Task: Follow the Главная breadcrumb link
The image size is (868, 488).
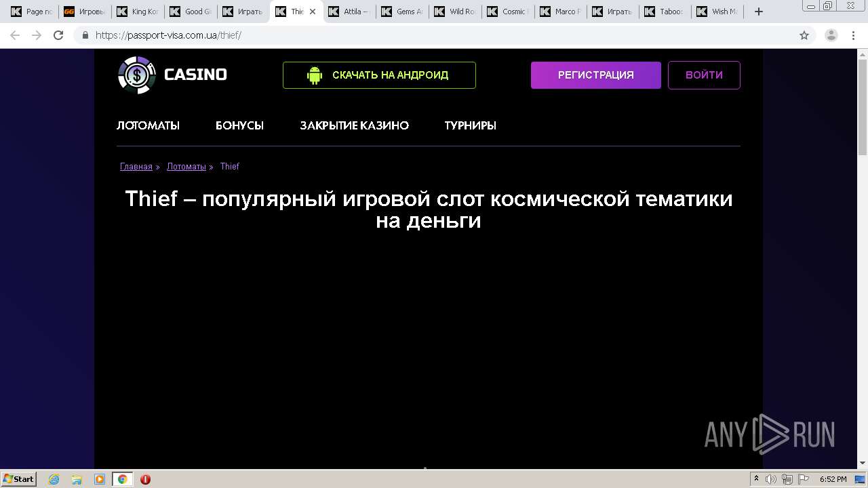Action: coord(136,167)
